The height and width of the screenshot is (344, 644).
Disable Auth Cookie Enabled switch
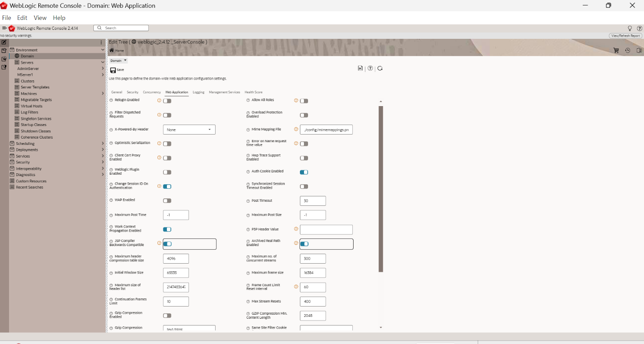(x=304, y=172)
